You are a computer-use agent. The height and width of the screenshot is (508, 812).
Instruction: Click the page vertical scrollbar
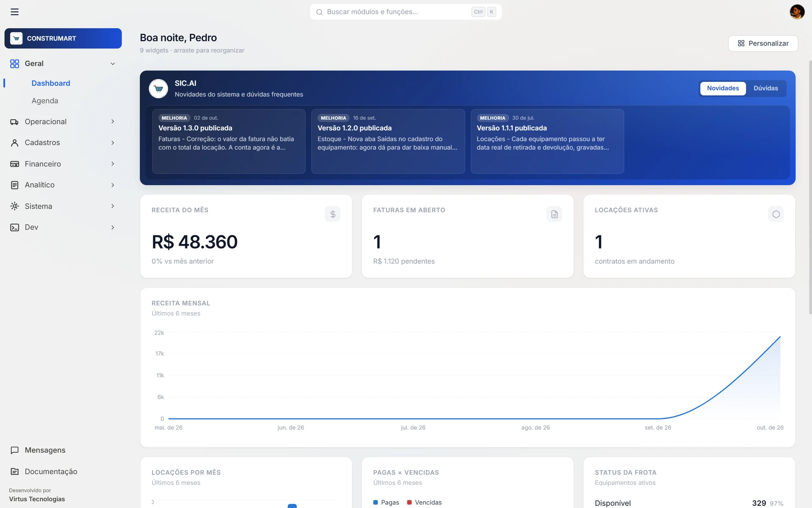pyautogui.click(x=810, y=187)
